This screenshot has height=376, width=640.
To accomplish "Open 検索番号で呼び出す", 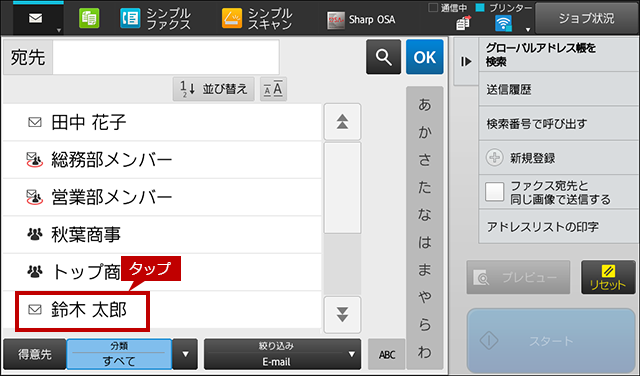I will tap(558, 124).
